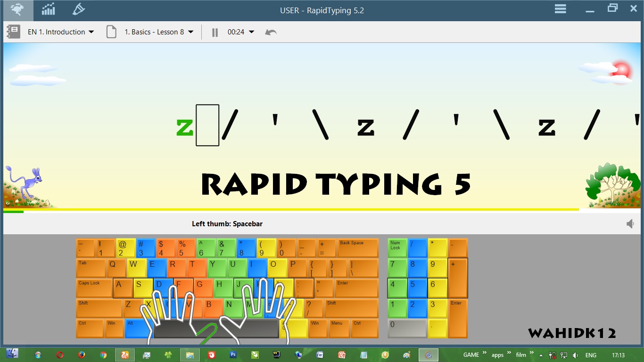Pause the typing lesson
This screenshot has width=644, height=362.
tap(215, 32)
